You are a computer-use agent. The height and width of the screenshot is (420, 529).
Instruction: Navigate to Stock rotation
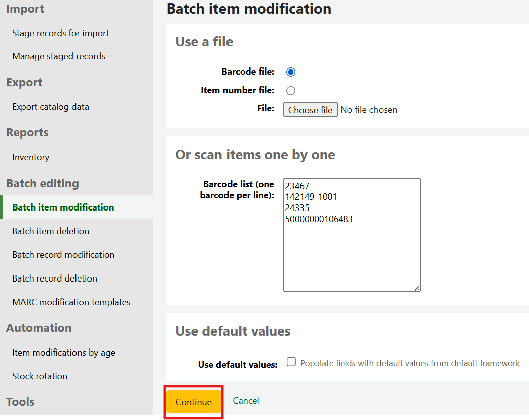[x=40, y=376]
